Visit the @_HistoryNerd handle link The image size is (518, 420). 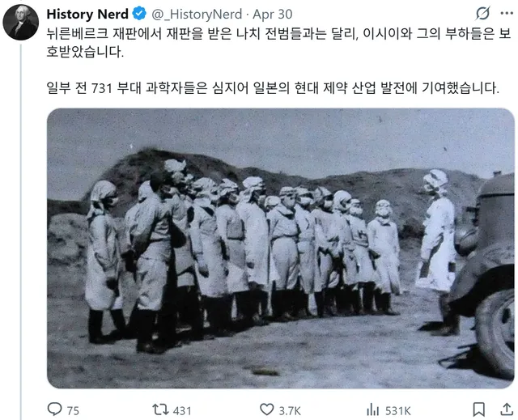coord(197,15)
